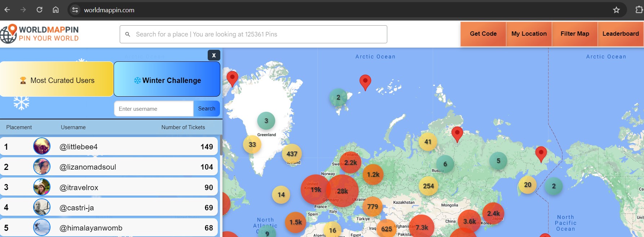
Task: Select username @himalayanwomb
Action: pyautogui.click(x=91, y=228)
